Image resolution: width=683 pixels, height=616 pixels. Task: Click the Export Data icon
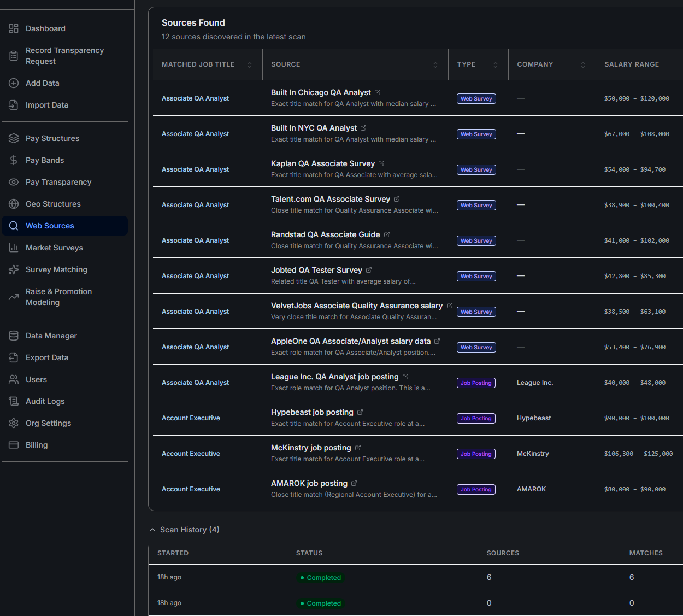pos(13,357)
